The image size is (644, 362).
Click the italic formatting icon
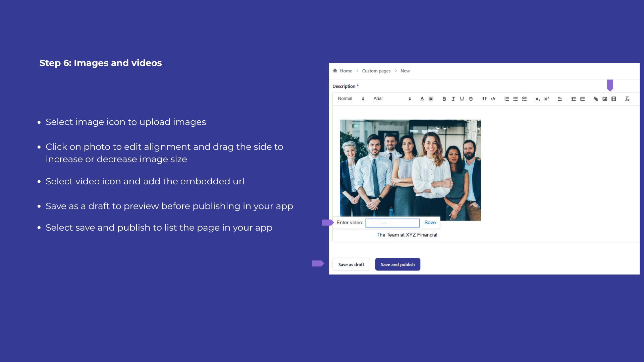click(453, 99)
